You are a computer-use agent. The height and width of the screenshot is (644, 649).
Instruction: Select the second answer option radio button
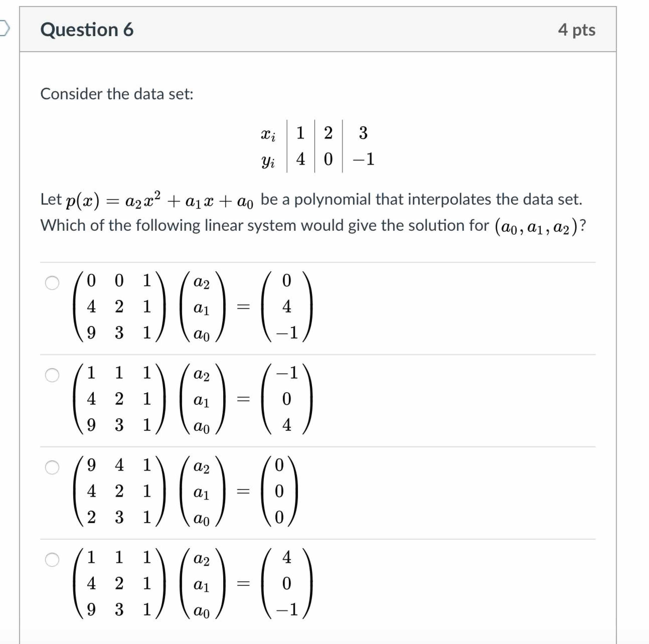tap(52, 375)
